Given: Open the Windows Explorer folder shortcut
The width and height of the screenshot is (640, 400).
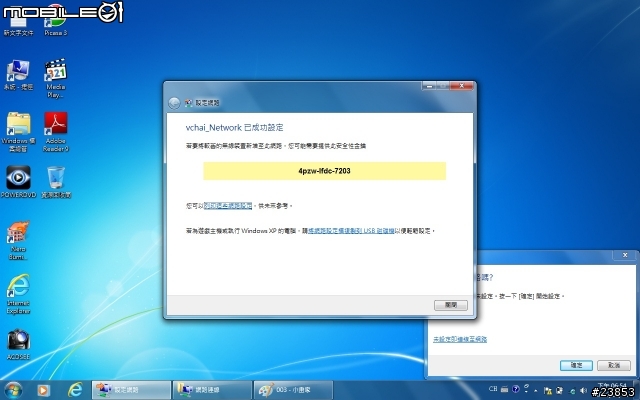Looking at the screenshot, I should pos(18,132).
